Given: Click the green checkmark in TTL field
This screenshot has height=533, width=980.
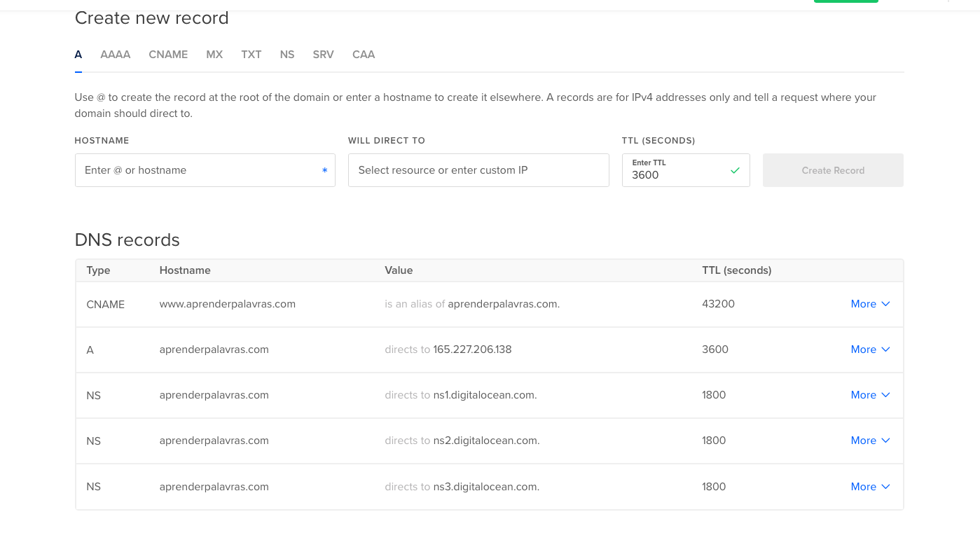Looking at the screenshot, I should (735, 170).
